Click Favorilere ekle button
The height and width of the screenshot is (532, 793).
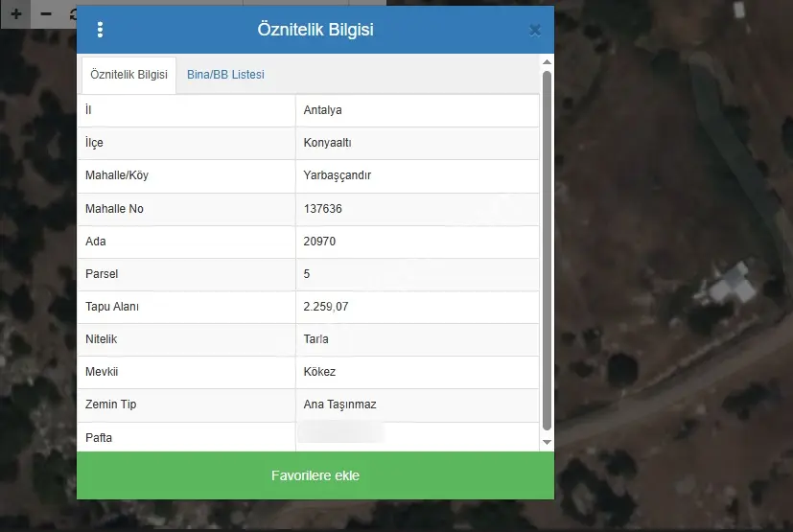click(x=315, y=475)
